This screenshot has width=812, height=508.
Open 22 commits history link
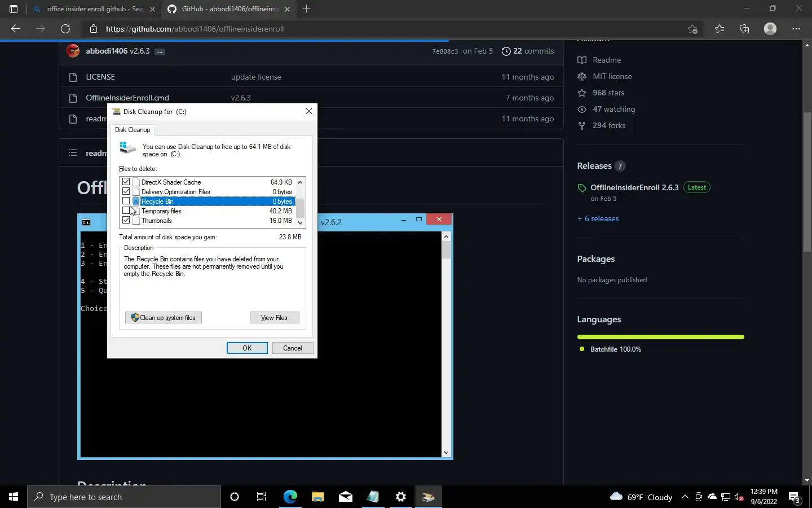(x=528, y=51)
